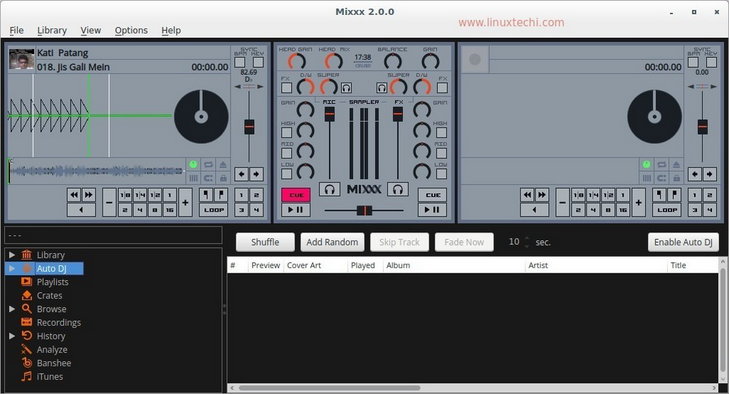Toggle left channel HIGH kill checkbox

pos(287,133)
